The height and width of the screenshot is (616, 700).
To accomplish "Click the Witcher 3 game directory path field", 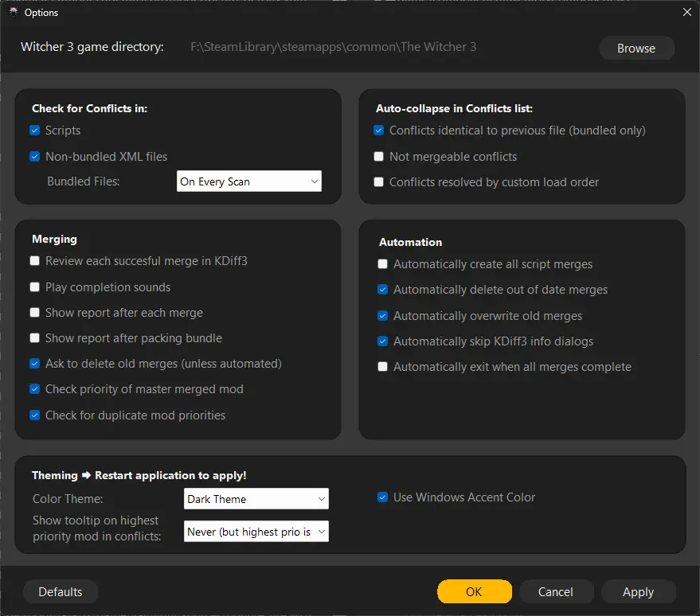I will point(334,47).
